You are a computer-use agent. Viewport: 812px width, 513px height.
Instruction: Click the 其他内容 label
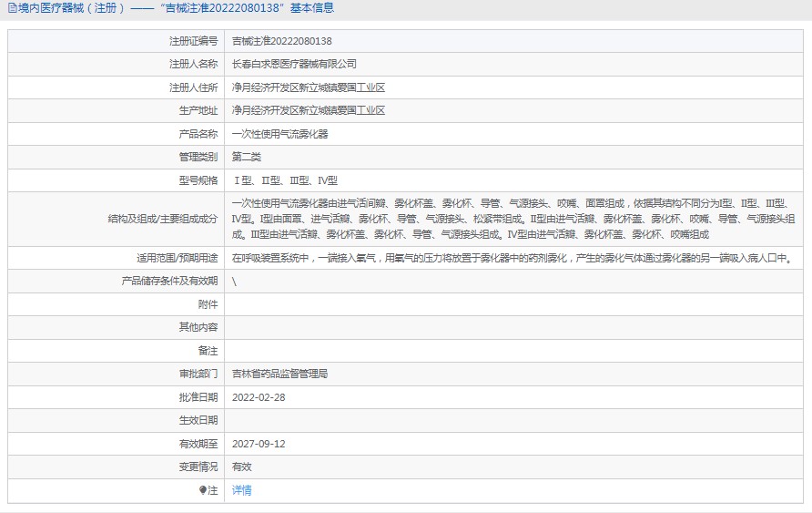coord(198,327)
